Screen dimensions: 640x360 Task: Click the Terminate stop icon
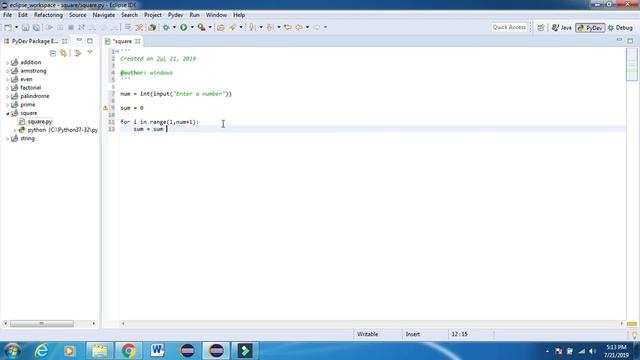click(71, 27)
